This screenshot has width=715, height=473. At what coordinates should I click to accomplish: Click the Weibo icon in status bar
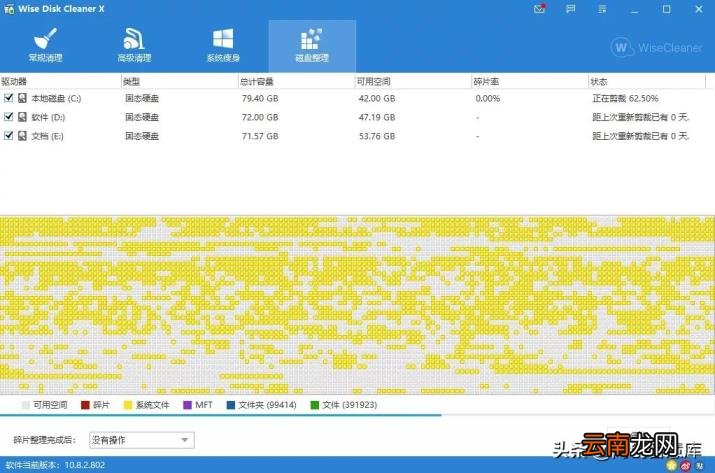[686, 465]
